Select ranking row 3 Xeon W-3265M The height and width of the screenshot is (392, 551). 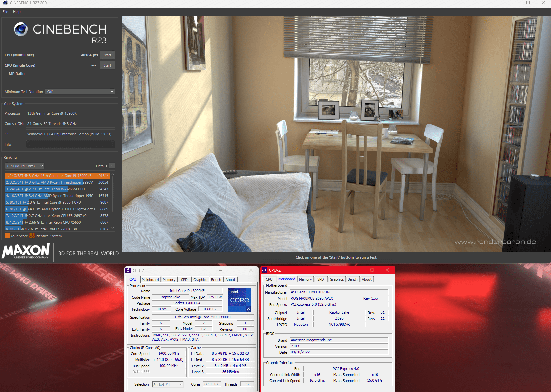click(57, 189)
